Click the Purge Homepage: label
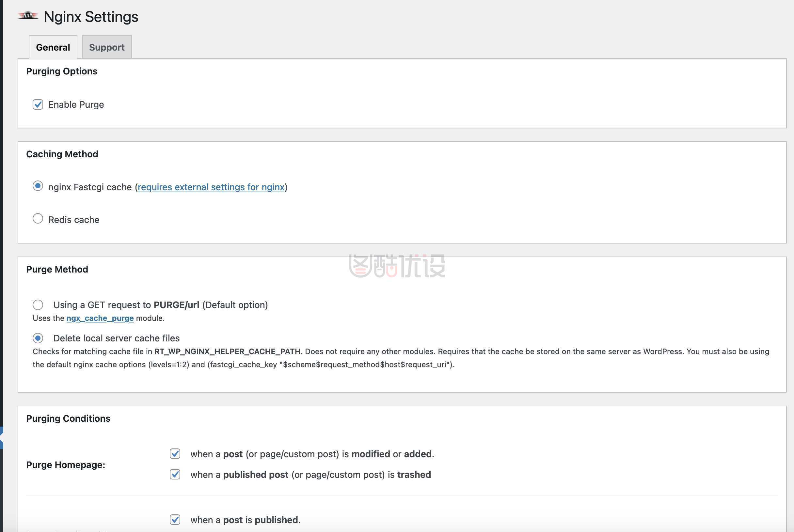This screenshot has width=794, height=532. (x=66, y=465)
